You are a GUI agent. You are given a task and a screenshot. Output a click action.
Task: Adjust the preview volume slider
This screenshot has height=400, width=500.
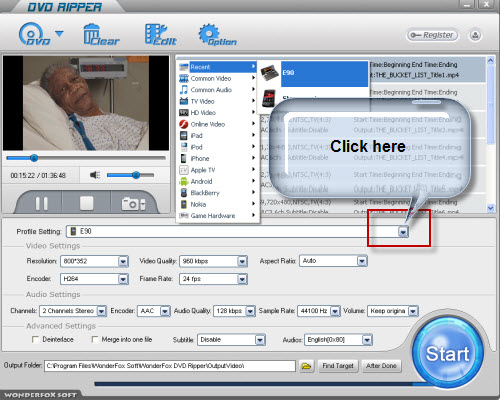[x=130, y=175]
